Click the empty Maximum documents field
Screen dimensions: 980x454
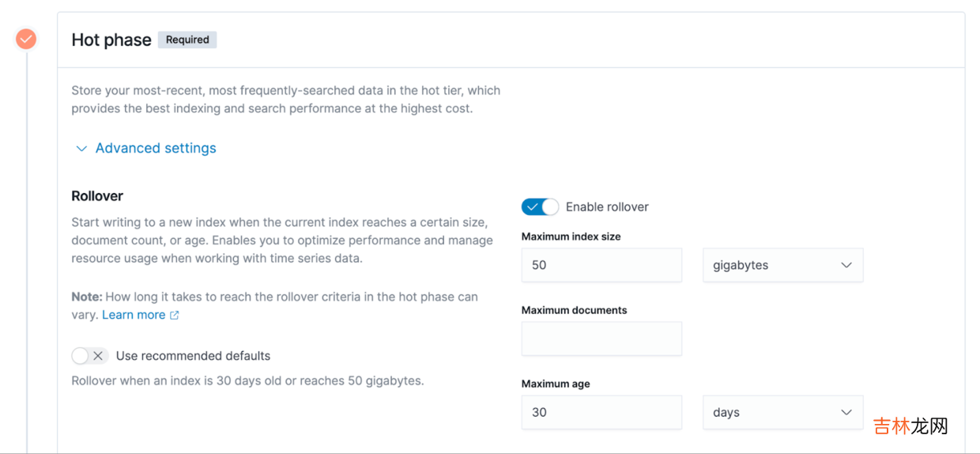click(601, 339)
